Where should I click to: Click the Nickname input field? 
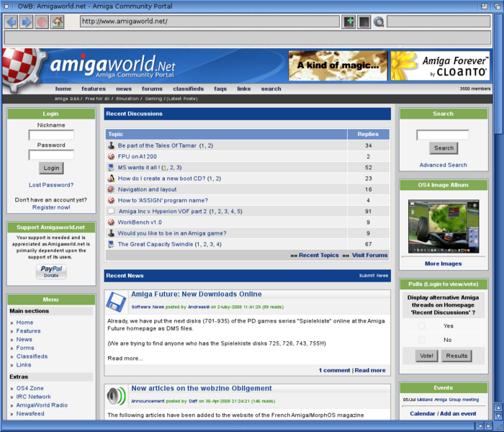[x=50, y=135]
